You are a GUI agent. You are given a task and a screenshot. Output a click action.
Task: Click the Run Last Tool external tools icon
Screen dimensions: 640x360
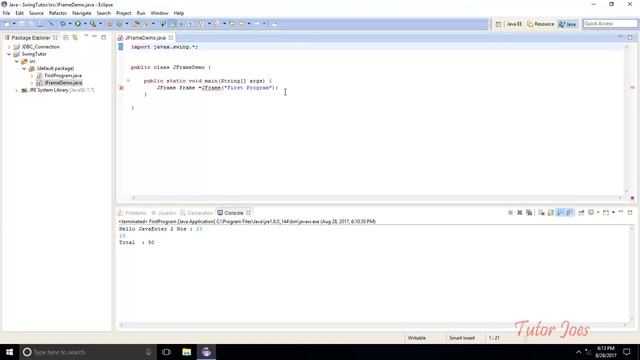pos(93,24)
